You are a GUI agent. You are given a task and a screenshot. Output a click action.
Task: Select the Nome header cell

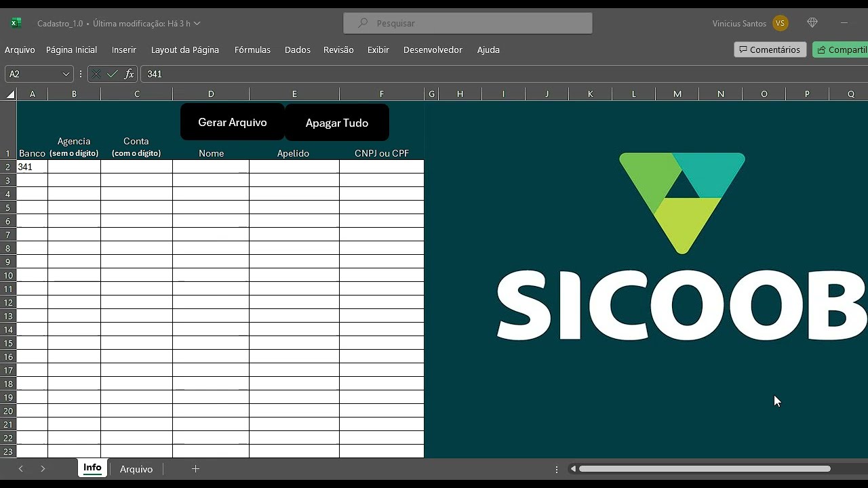(211, 153)
